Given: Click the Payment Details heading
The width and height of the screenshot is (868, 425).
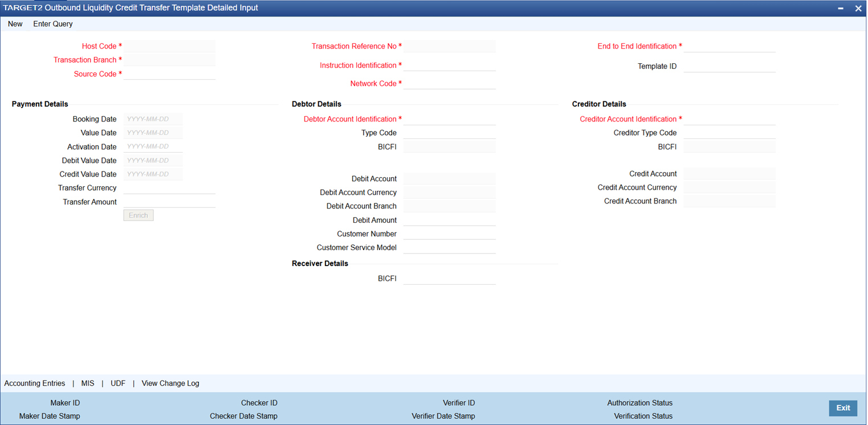Looking at the screenshot, I should [x=40, y=104].
